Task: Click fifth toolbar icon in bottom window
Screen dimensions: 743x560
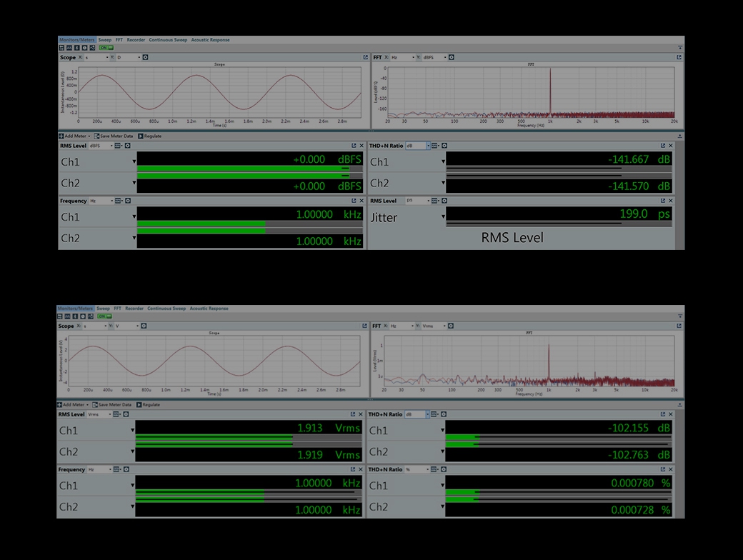Action: pos(91,316)
